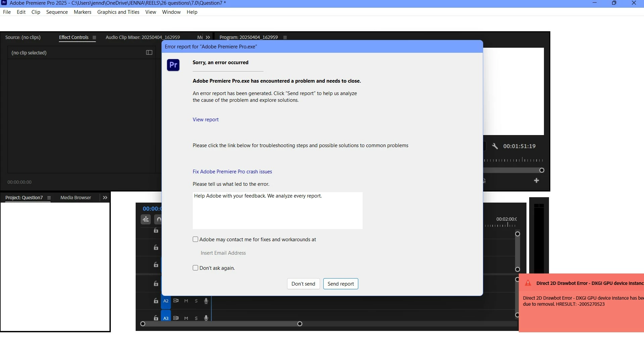This screenshot has height=340, width=644.
Task: Toggle track lock on the A2 row
Action: coord(156,301)
